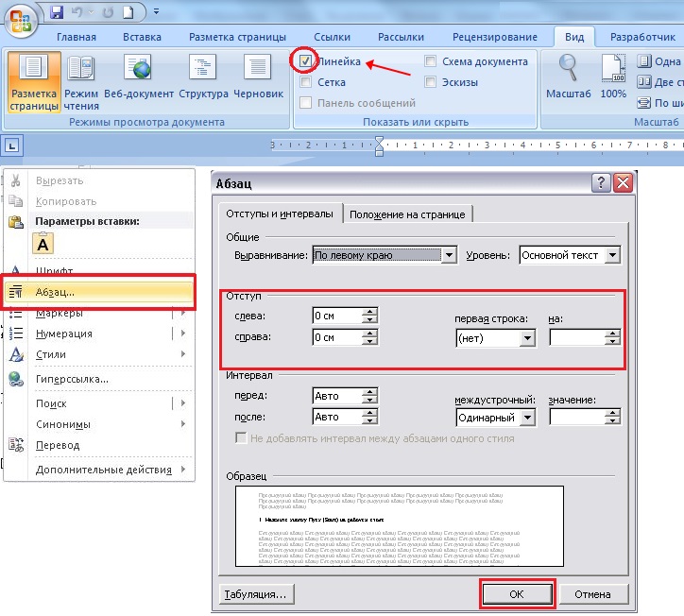Click the Табуляция button

click(256, 594)
